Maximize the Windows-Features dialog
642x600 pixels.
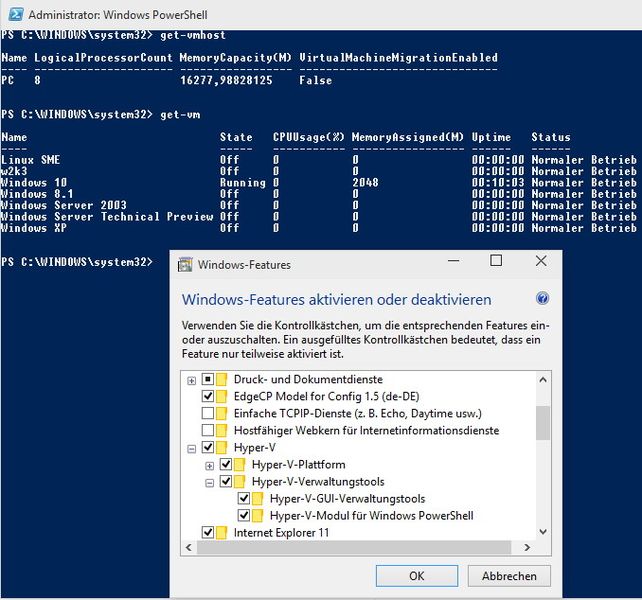(496, 261)
